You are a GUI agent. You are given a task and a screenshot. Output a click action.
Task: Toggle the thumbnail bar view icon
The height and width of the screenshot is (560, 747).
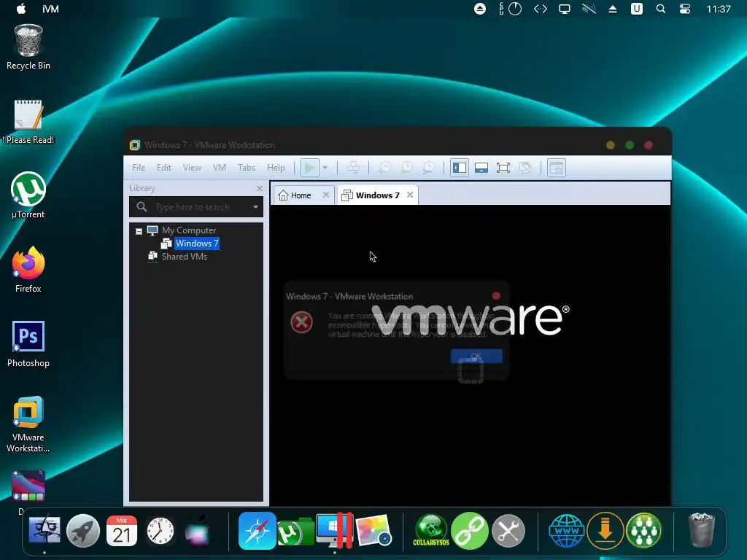481,168
